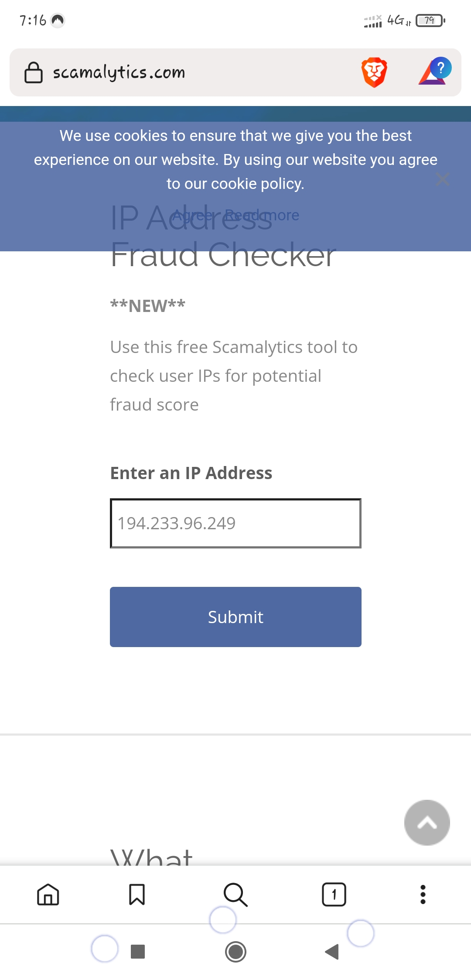Tap the search magnifier icon

pos(235,894)
